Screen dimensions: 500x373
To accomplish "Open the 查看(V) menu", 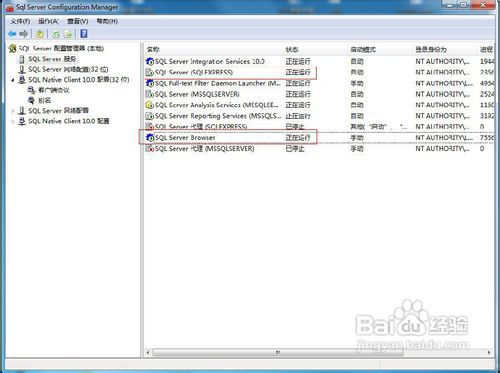I will [x=78, y=21].
